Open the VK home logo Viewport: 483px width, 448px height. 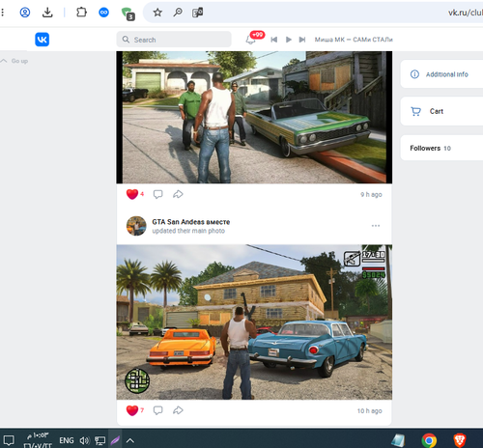pos(43,40)
